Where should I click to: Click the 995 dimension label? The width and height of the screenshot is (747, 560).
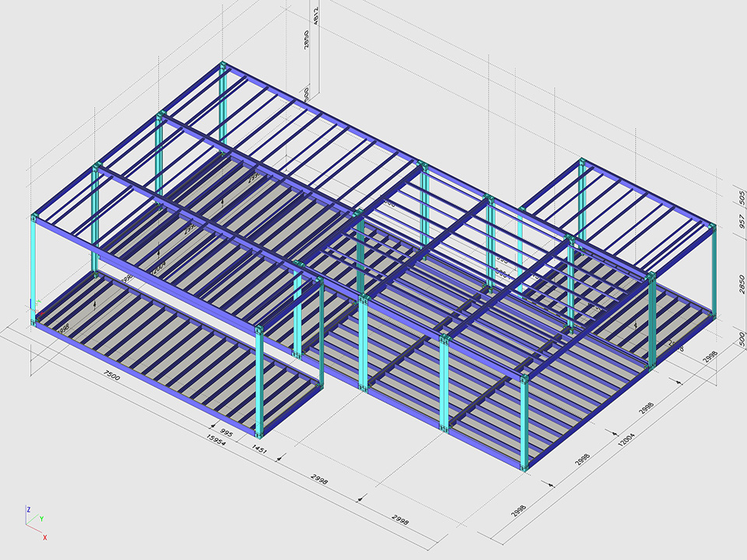[x=226, y=432]
